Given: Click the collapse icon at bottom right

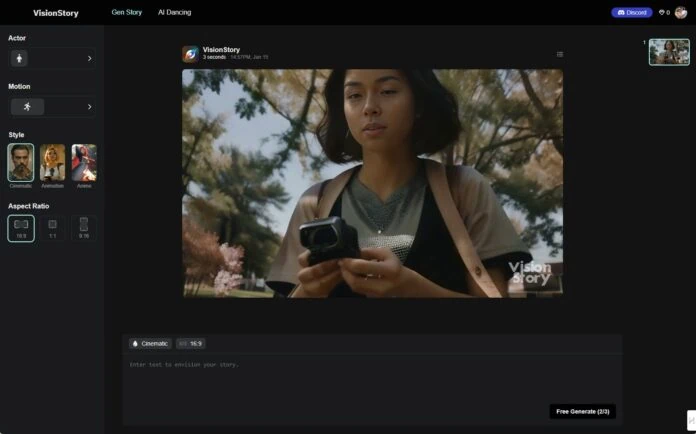Looking at the screenshot, I should pyautogui.click(x=691, y=419).
